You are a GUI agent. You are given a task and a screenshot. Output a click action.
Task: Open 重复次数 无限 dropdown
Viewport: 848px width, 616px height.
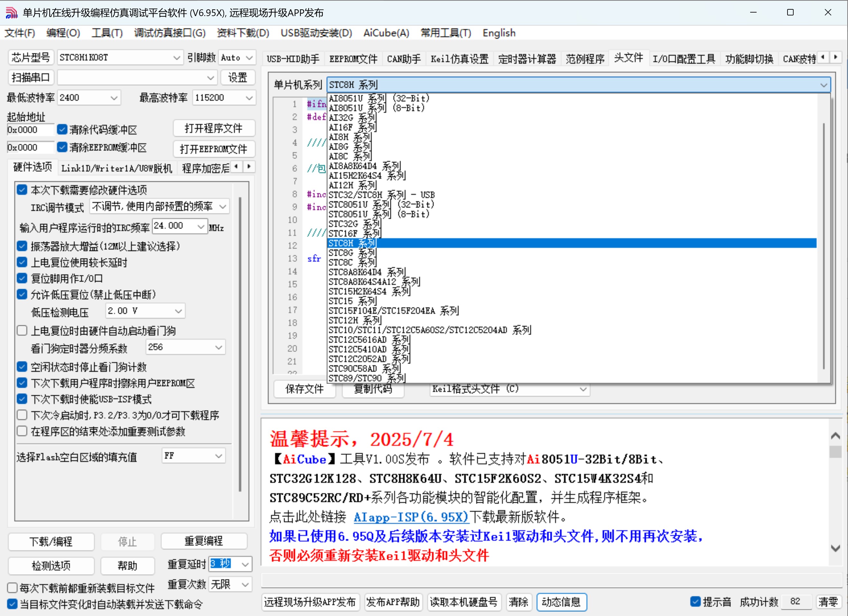tap(230, 584)
